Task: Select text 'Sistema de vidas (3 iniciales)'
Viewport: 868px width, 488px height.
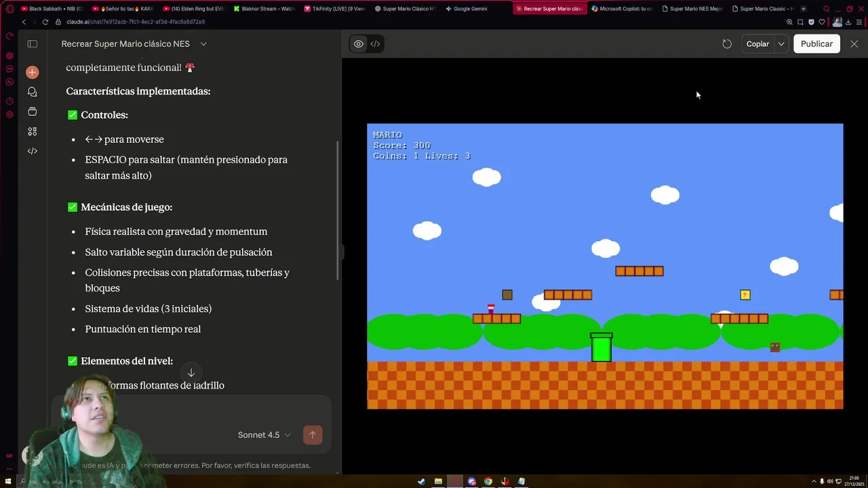Action: 149,308
